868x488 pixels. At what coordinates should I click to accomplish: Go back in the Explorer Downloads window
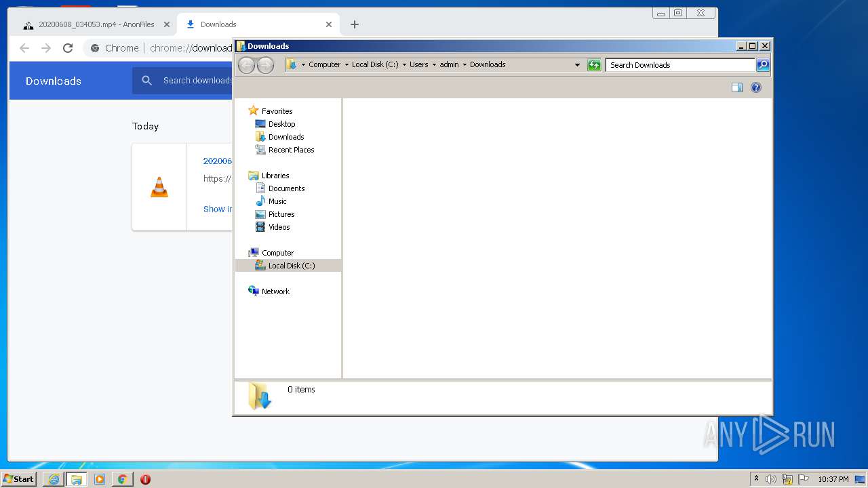[x=247, y=65]
